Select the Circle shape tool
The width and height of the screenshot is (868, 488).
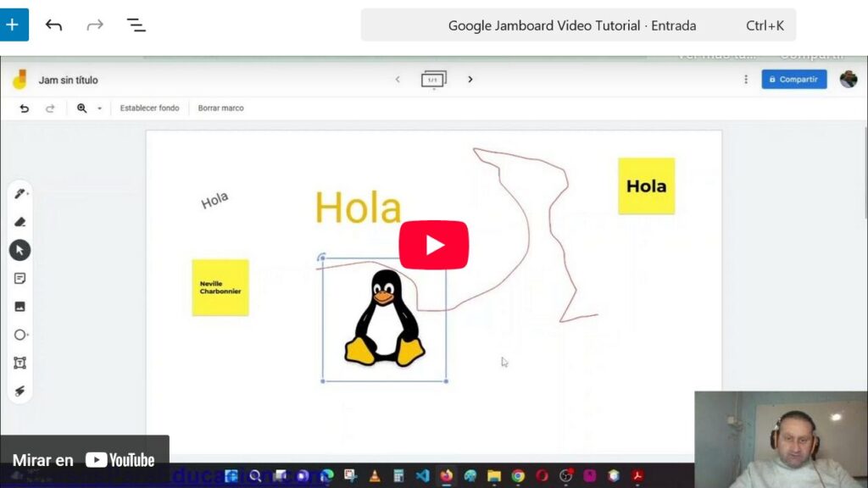(x=20, y=335)
